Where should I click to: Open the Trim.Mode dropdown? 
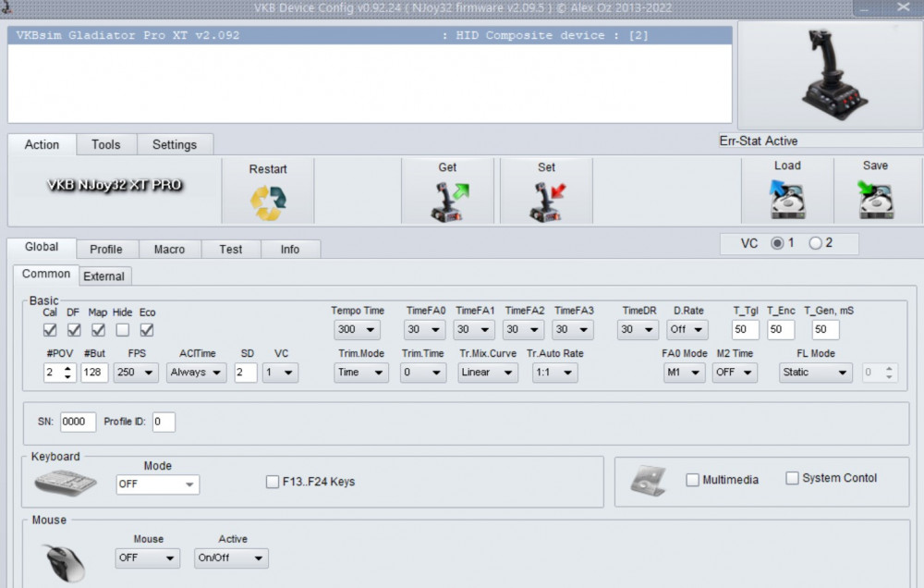tap(361, 373)
